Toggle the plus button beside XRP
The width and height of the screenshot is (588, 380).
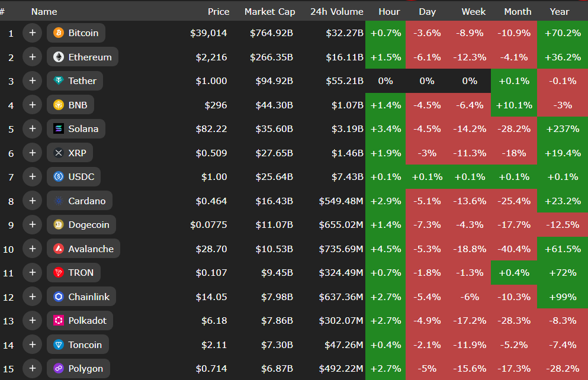[x=32, y=153]
